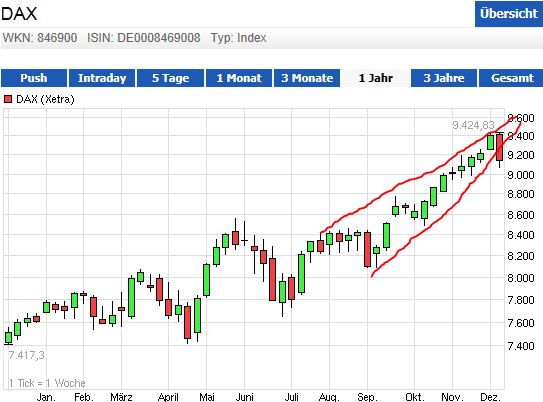Click the DAX (Xetra) legend label
The height and width of the screenshot is (402, 543).
tap(45, 99)
